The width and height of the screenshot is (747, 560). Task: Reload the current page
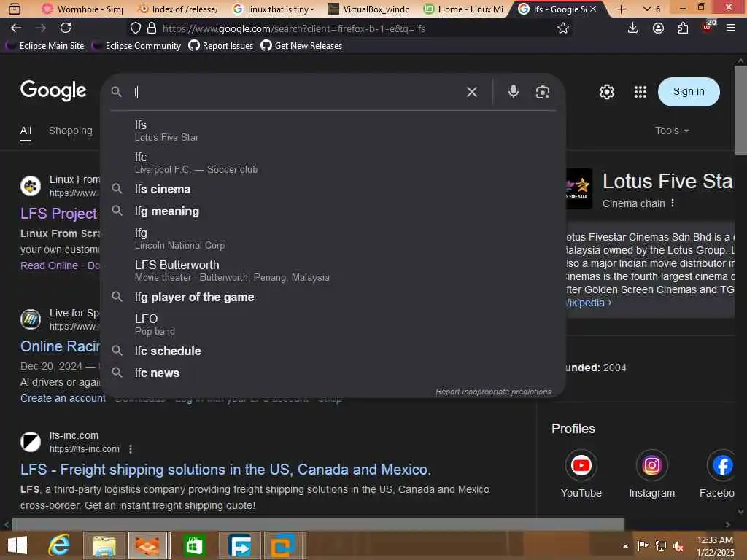(x=66, y=28)
